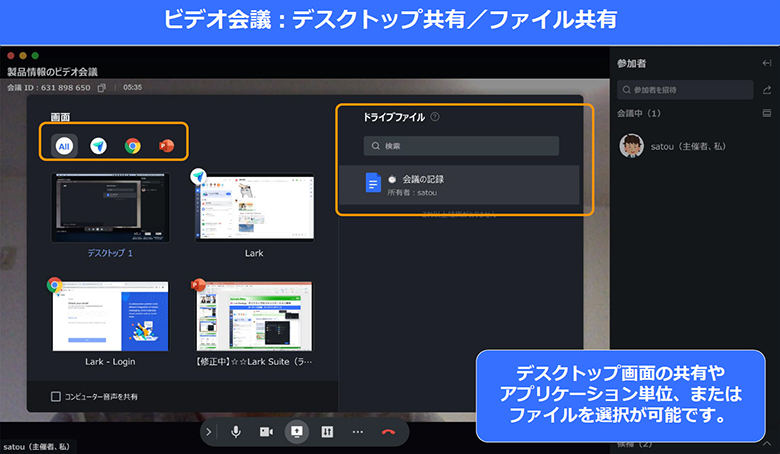780x454 pixels.
Task: Click the Chrome badge on Lark - Login thumbnail
Action: [54, 285]
